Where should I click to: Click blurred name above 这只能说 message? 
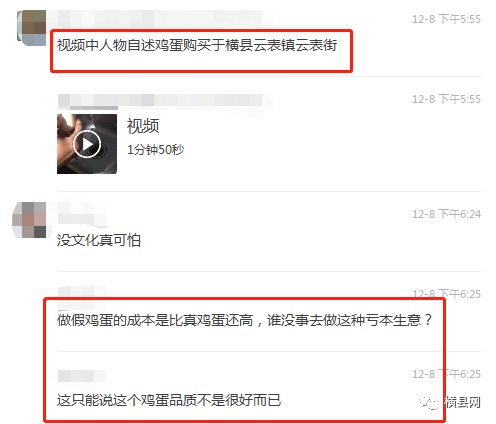tap(82, 376)
